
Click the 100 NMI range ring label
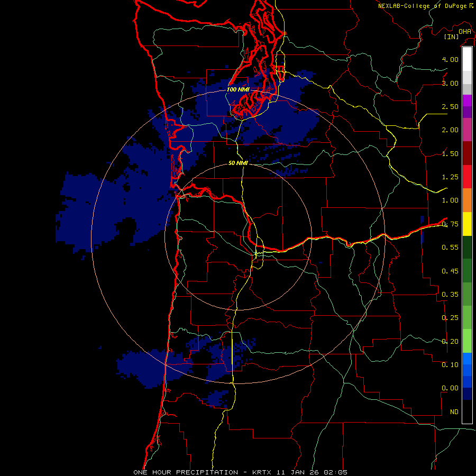point(238,89)
